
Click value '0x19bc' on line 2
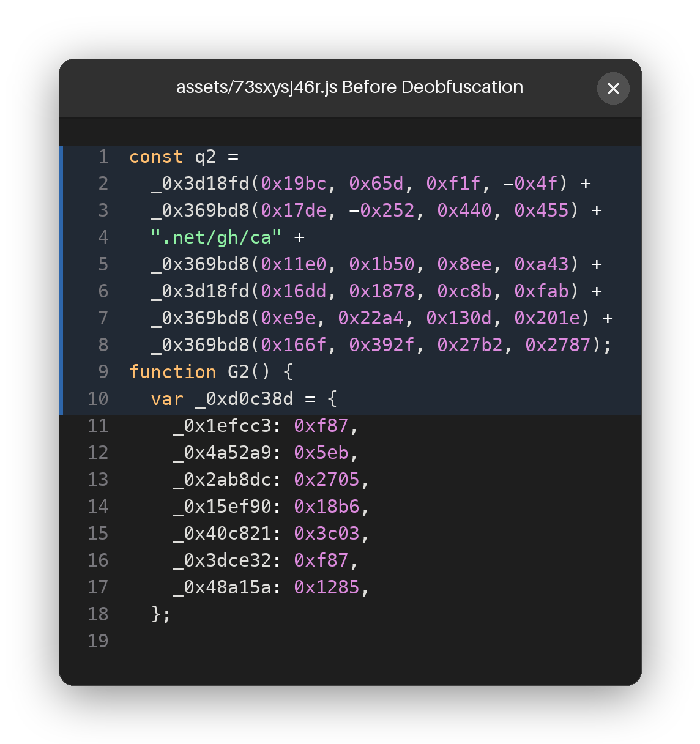pos(294,184)
